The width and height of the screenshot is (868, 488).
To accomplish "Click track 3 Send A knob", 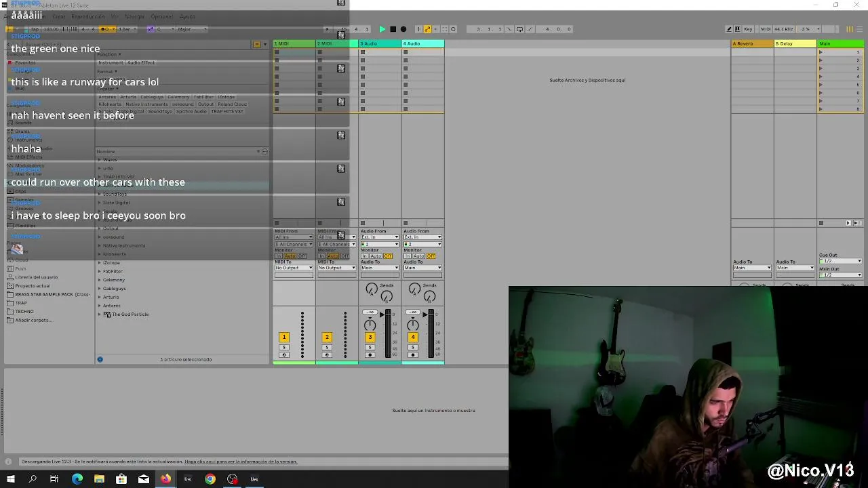I will pyautogui.click(x=371, y=290).
